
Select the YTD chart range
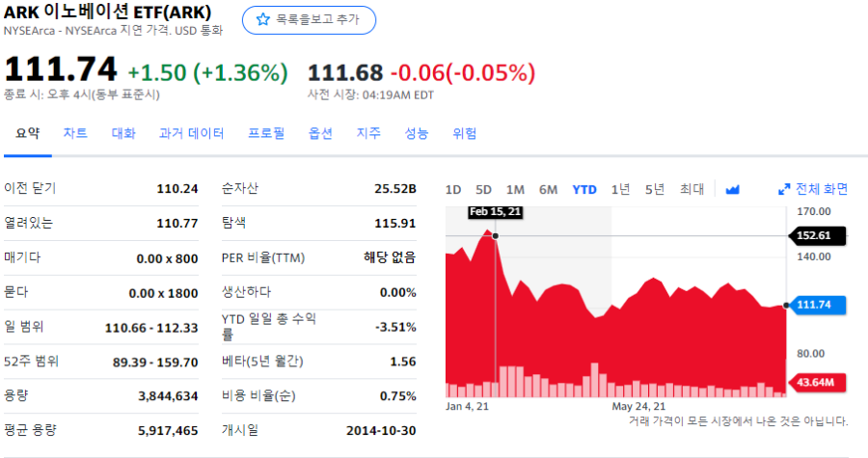584,190
